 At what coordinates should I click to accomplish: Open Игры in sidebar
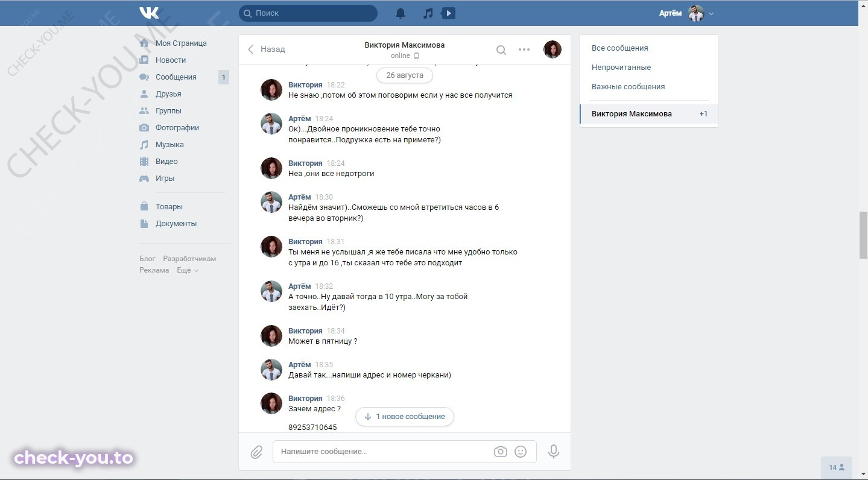coord(165,178)
